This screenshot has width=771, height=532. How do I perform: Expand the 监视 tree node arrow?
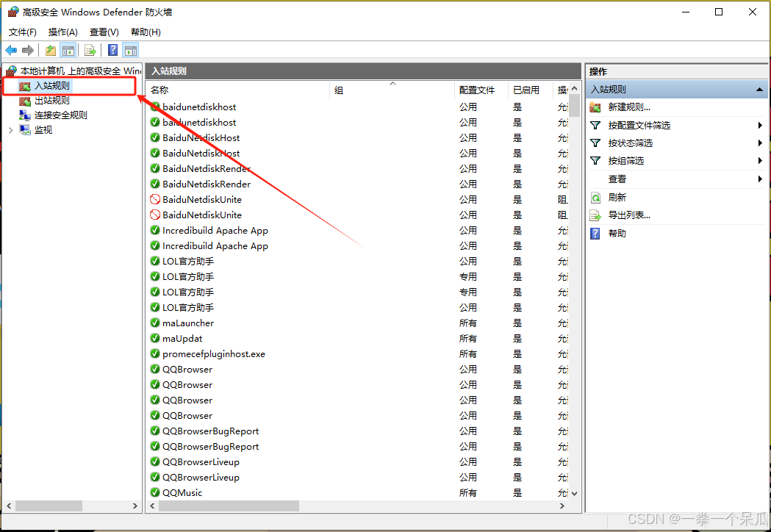11,130
